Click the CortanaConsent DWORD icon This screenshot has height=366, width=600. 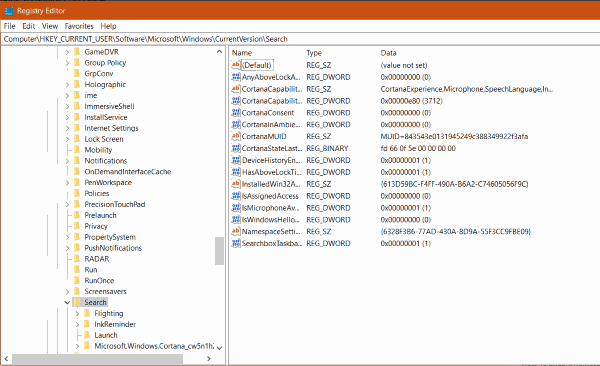tap(236, 113)
